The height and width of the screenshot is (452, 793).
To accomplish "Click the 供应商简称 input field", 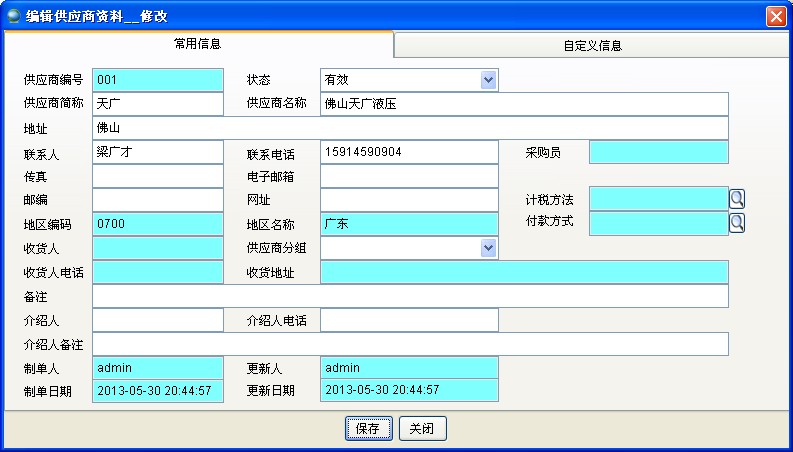I will click(x=157, y=104).
